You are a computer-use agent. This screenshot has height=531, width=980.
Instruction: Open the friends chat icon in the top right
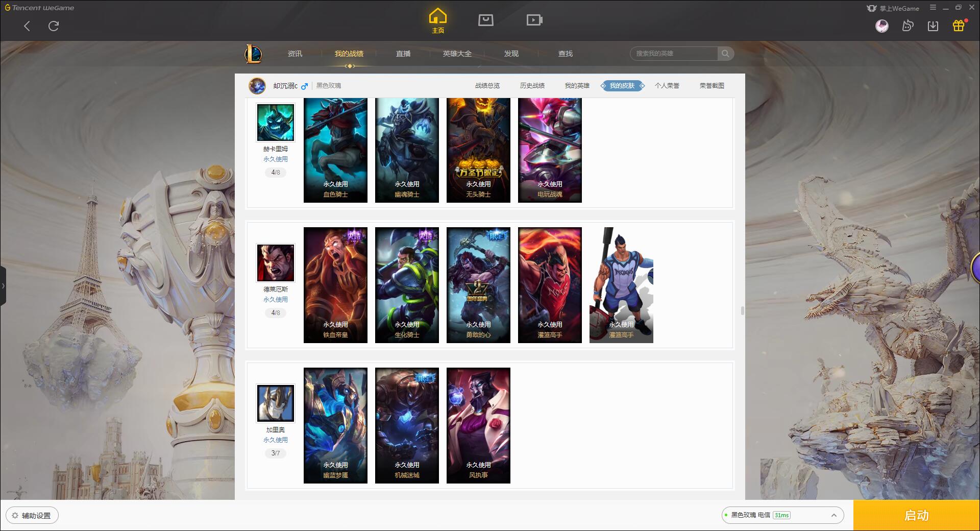[x=908, y=26]
